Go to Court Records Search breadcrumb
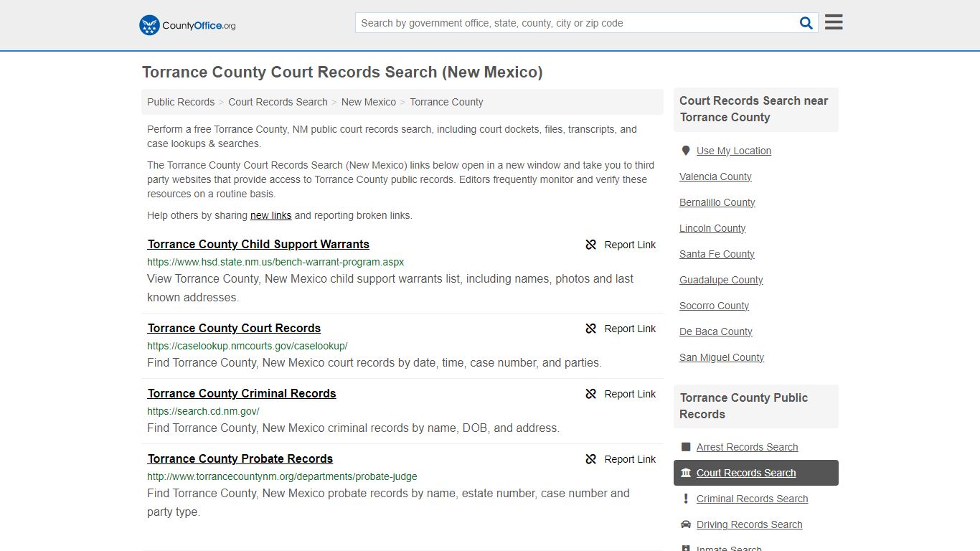This screenshot has width=980, height=551. point(278,102)
